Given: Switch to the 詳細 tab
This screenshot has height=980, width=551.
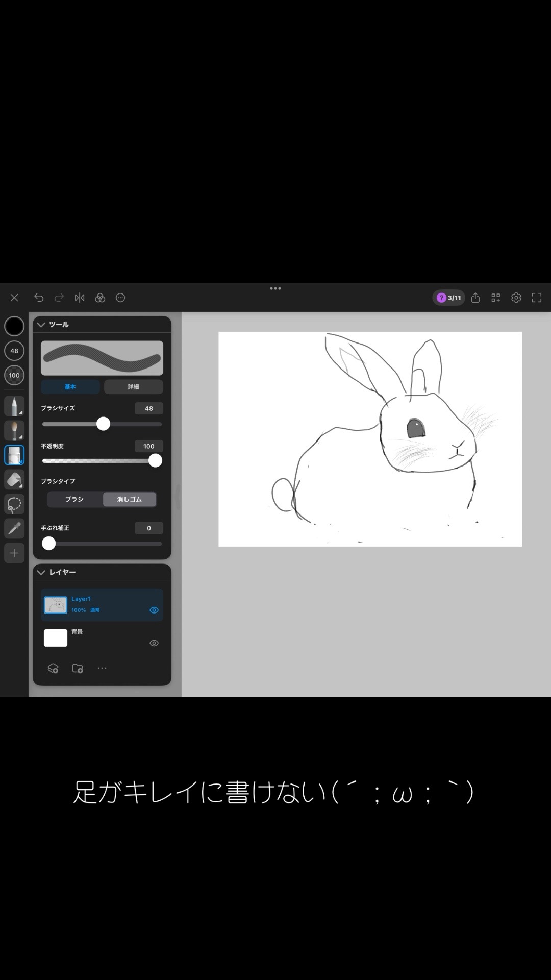Looking at the screenshot, I should [x=133, y=387].
